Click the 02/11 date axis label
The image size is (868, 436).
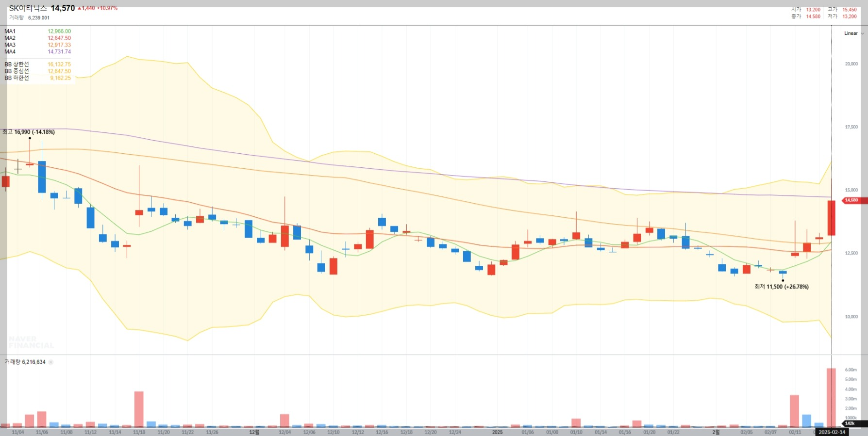[795, 432]
